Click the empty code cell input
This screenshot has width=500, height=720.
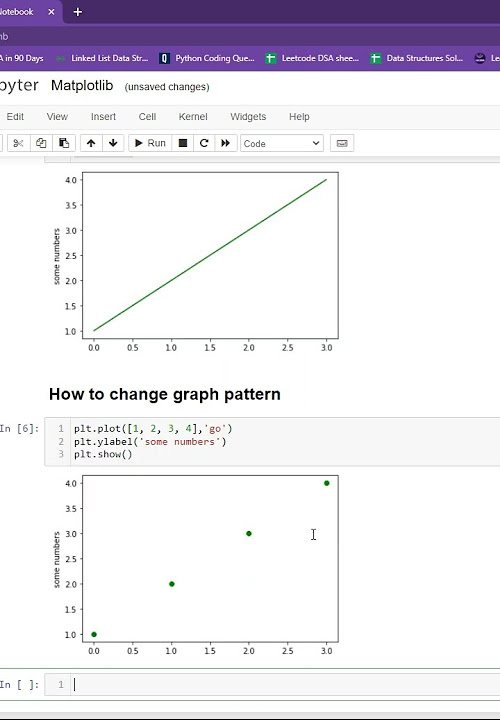pyautogui.click(x=285, y=685)
